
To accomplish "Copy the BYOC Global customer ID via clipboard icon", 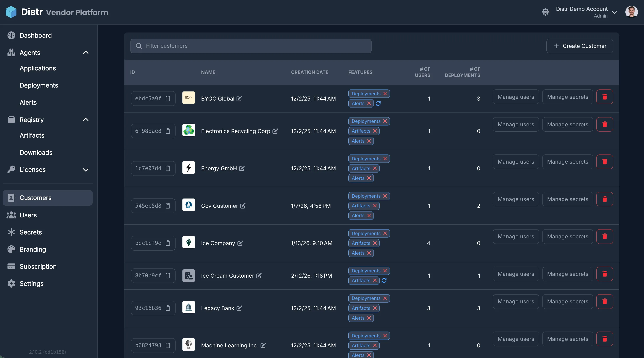I will pos(168,99).
